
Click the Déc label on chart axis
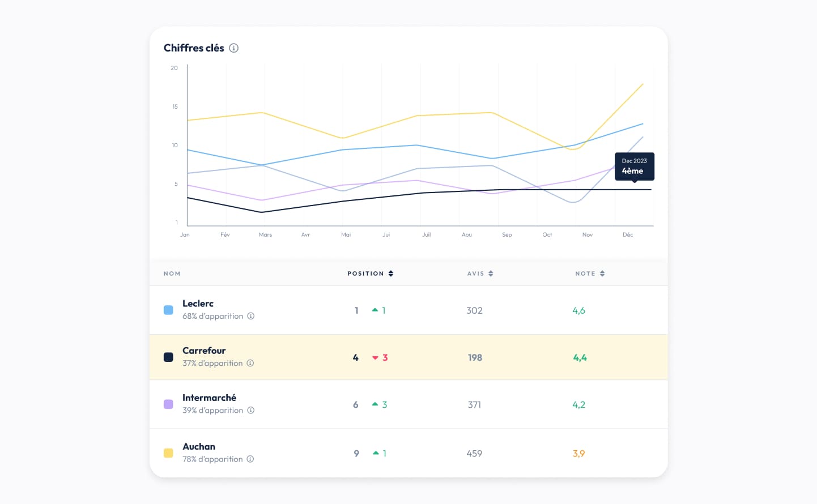pos(628,234)
